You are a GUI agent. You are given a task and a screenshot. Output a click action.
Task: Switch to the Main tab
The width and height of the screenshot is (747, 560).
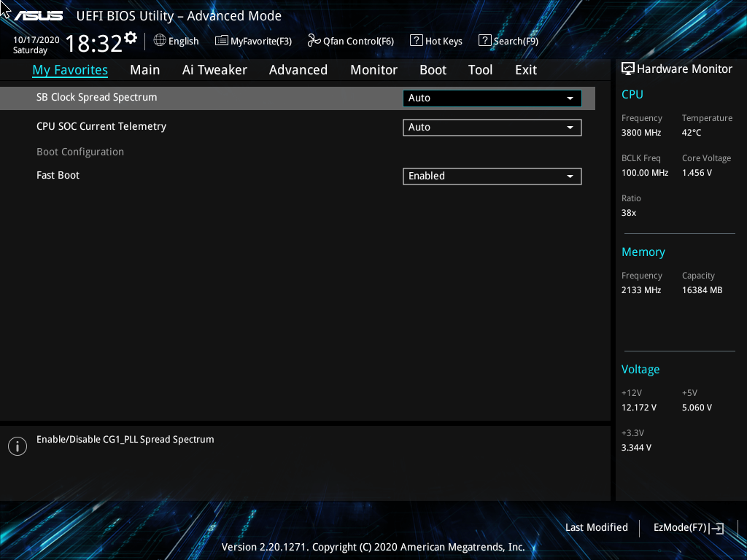pos(145,70)
